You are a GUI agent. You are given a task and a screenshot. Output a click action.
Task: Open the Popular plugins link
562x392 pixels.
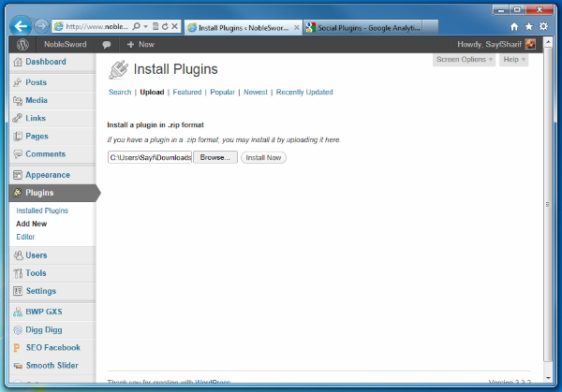coord(222,92)
